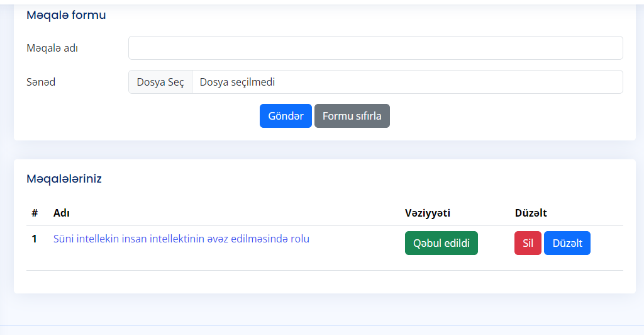The height and width of the screenshot is (335, 644).
Task: Select the Adı column header
Action: click(62, 213)
